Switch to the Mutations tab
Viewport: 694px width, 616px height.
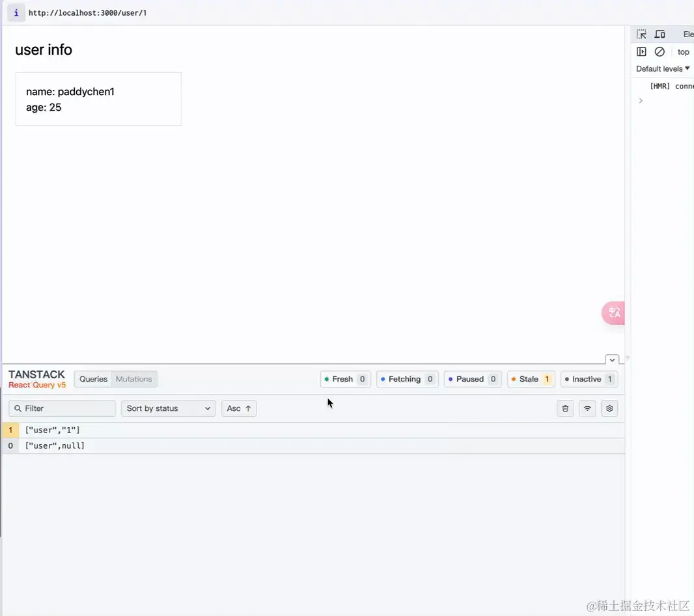[133, 379]
